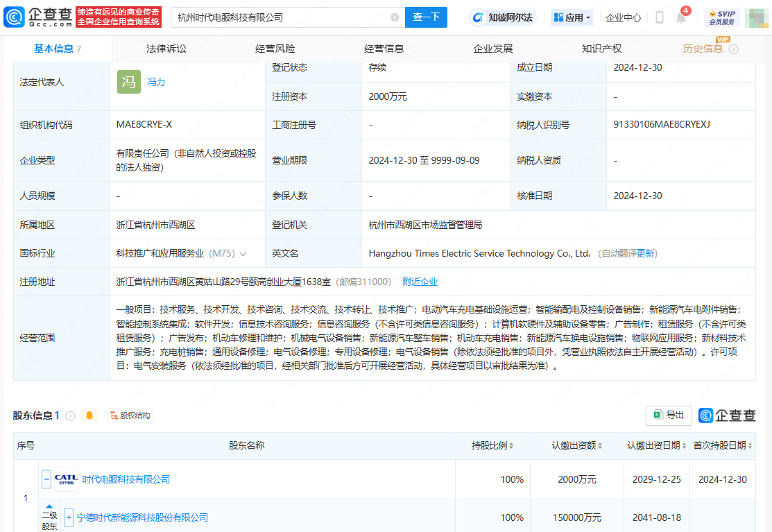
Task: Collapse 时代电服科技有限公司 shareholder row
Action: coord(46,479)
